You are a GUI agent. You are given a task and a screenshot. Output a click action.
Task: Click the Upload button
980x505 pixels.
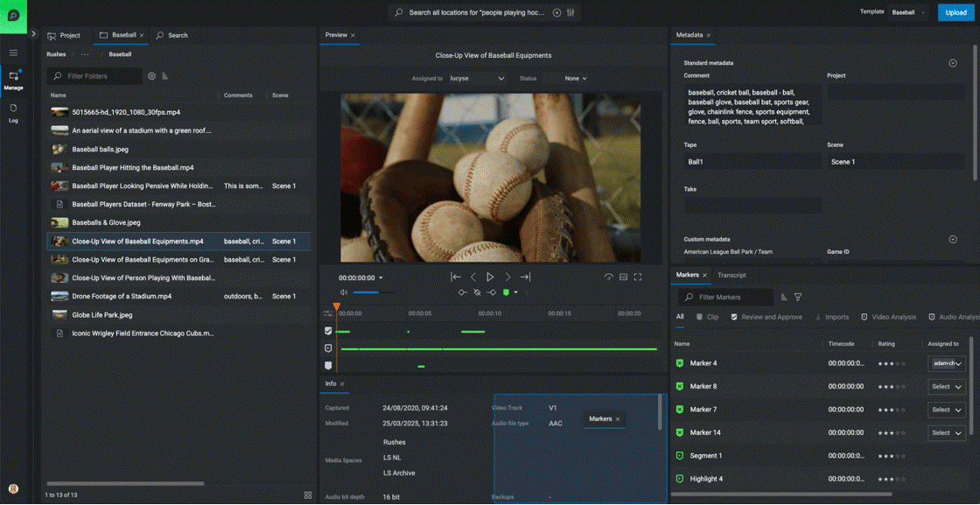[x=955, y=12]
